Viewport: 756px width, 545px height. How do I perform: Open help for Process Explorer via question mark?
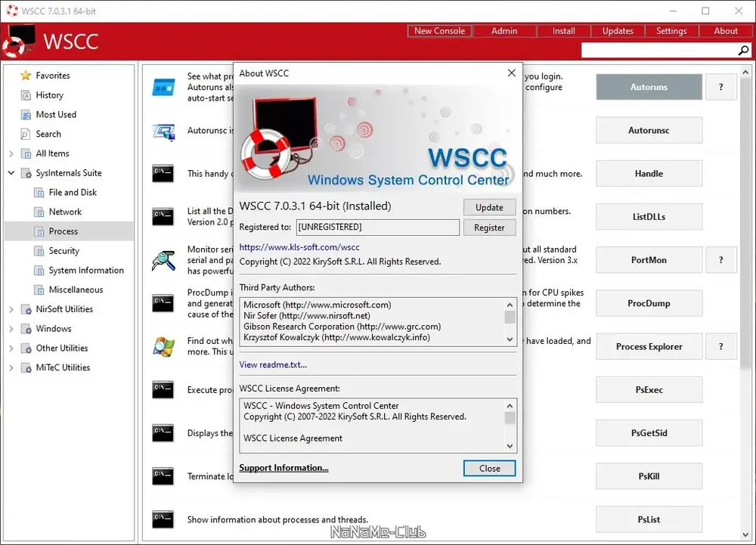click(x=720, y=346)
